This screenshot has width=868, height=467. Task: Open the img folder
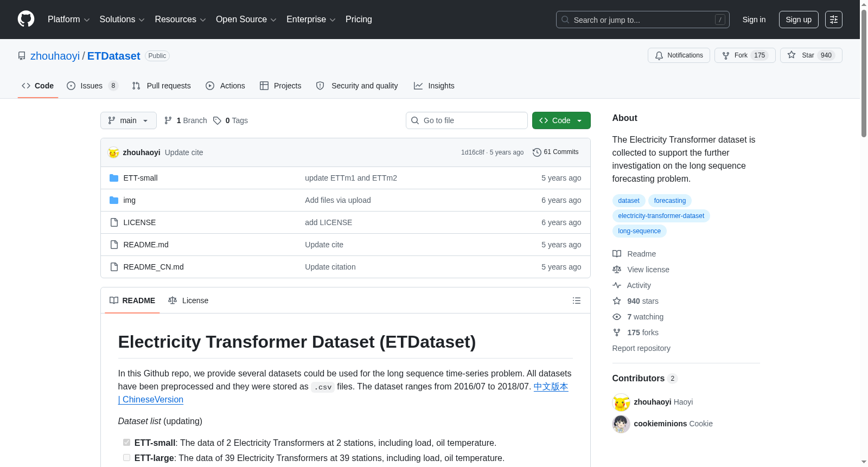pyautogui.click(x=130, y=200)
